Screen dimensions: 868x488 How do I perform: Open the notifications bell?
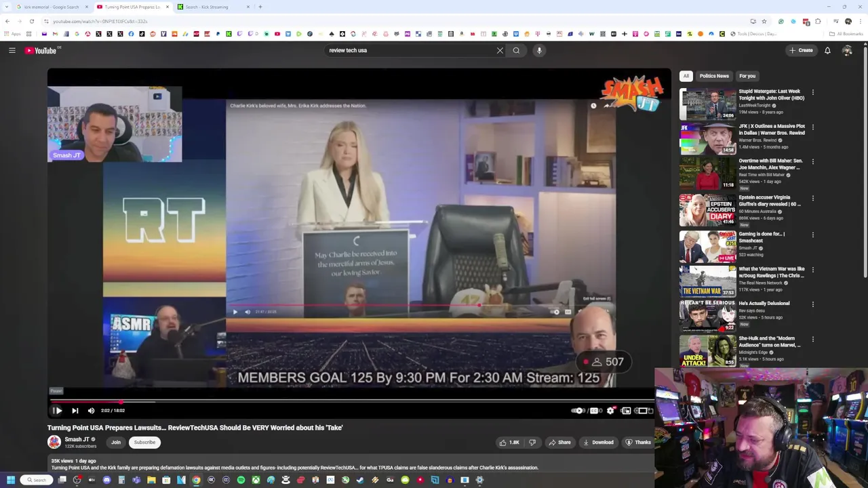pyautogui.click(x=827, y=50)
